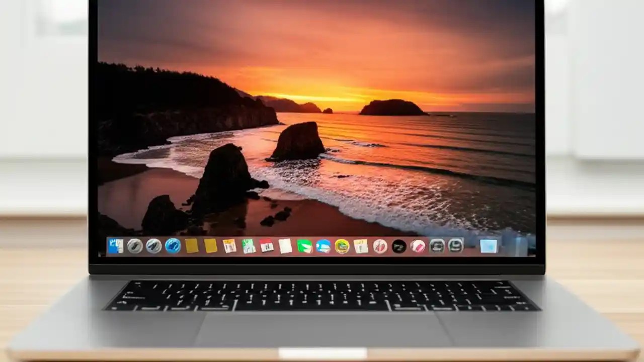This screenshot has width=644, height=362.
Task: Launch the black app icon with Z logo
Action: [x=399, y=246]
